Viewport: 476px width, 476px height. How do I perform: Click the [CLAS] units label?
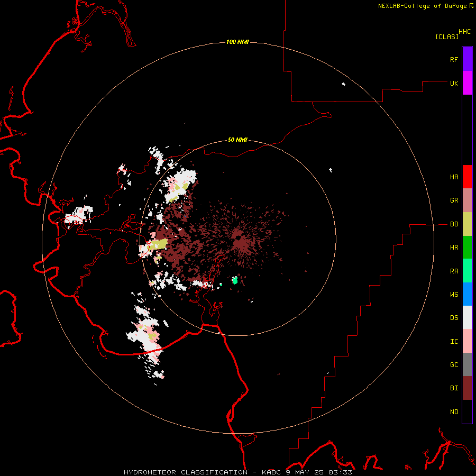(447, 36)
